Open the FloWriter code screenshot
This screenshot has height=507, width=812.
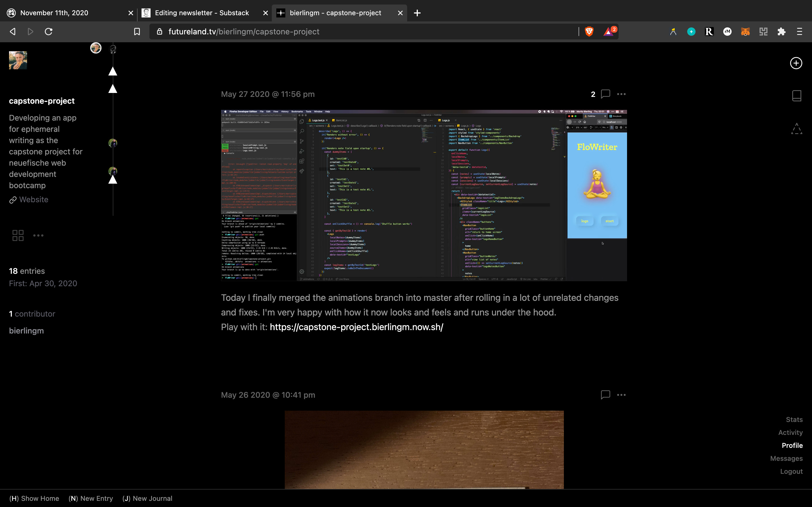tap(424, 195)
